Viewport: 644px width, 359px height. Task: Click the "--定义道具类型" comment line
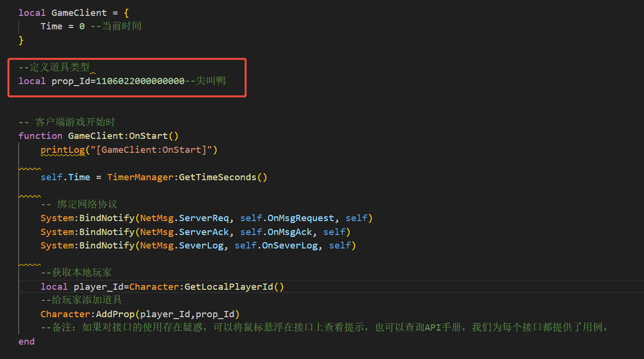(54, 67)
